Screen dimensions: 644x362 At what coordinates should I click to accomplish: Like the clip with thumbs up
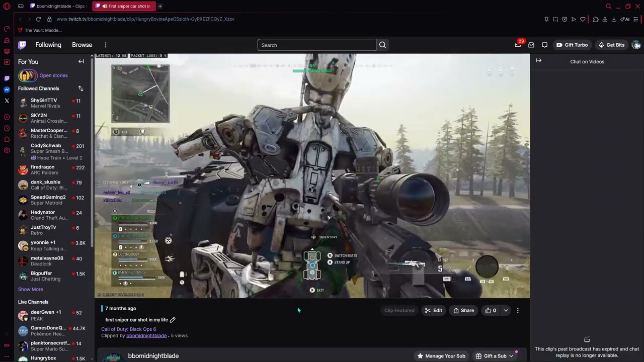[491, 310]
